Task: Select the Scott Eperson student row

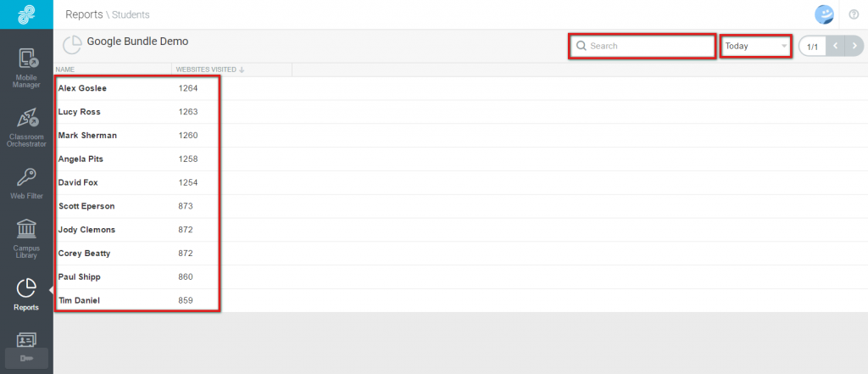Action: tap(460, 206)
